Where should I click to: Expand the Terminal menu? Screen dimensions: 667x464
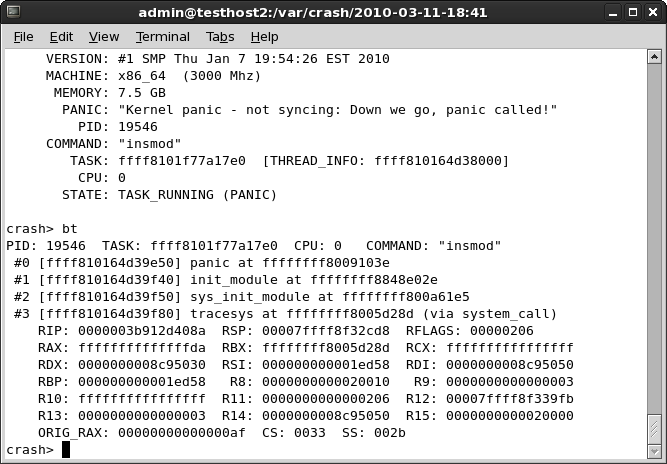[163, 37]
